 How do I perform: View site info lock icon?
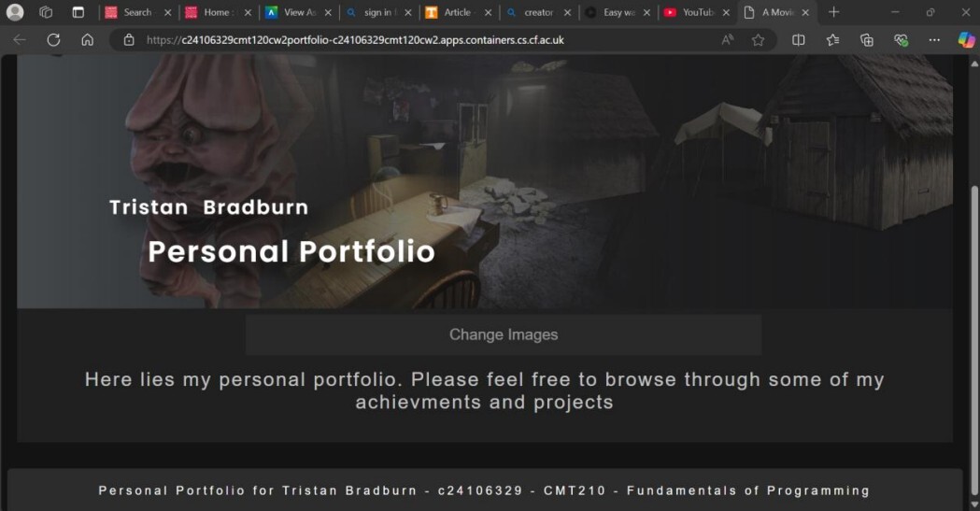pyautogui.click(x=129, y=40)
